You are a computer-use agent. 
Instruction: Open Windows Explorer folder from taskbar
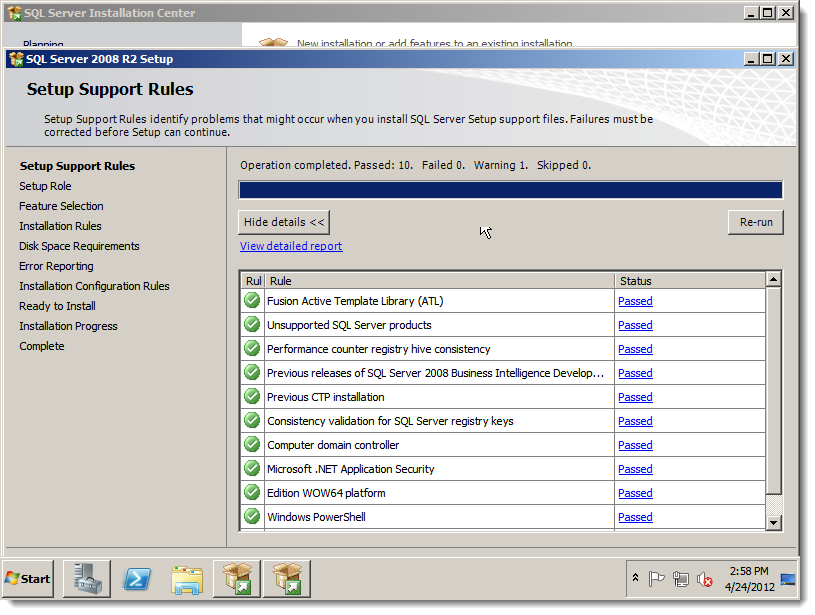click(x=187, y=580)
